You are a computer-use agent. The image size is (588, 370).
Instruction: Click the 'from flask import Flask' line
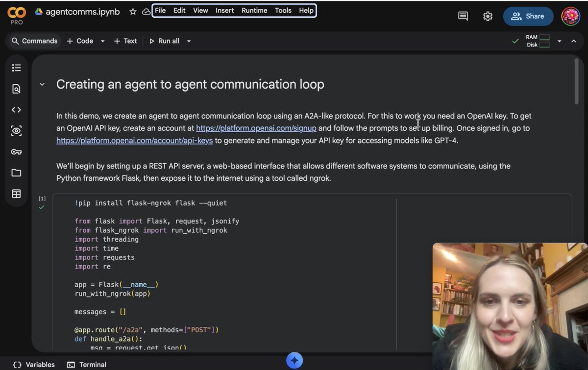coord(157,221)
